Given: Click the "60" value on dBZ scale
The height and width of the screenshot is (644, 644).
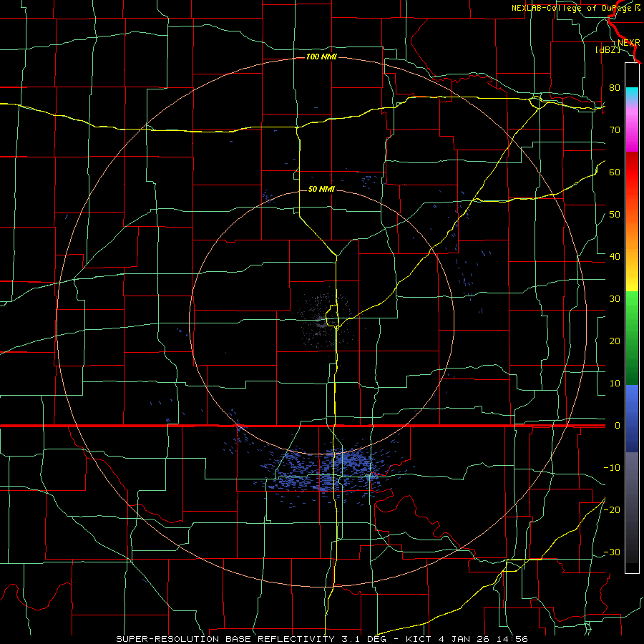Looking at the screenshot, I should coord(615,172).
